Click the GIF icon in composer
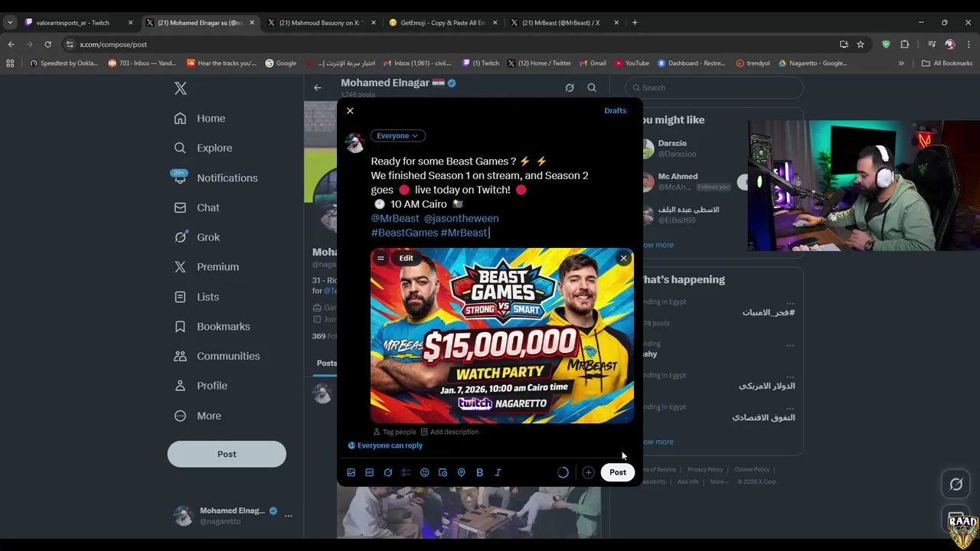The height and width of the screenshot is (551, 980). click(x=370, y=473)
